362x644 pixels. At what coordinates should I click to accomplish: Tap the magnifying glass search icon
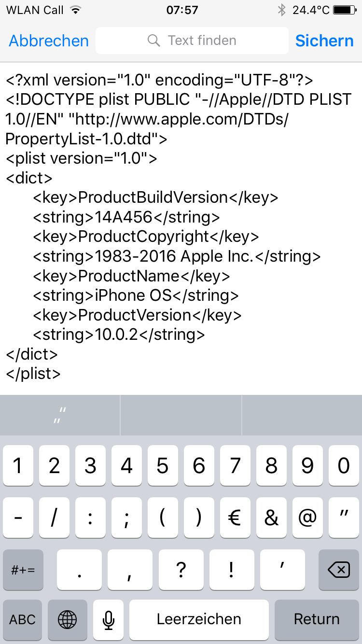154,41
